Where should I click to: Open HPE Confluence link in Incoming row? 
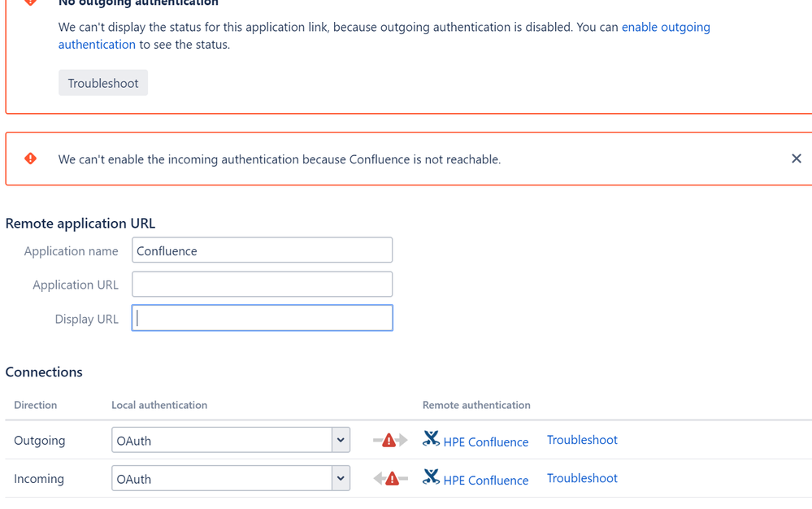click(486, 480)
